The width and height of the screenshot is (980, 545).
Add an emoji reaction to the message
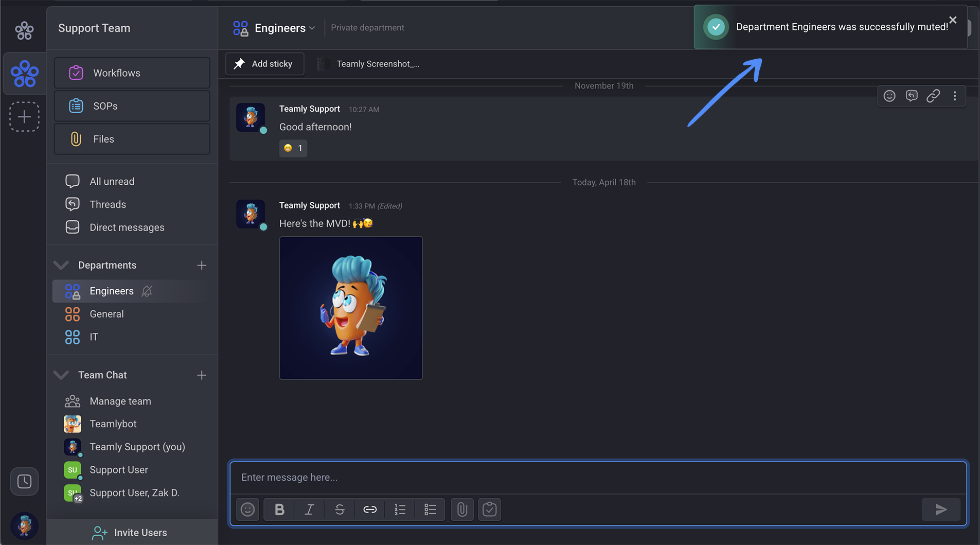point(889,96)
